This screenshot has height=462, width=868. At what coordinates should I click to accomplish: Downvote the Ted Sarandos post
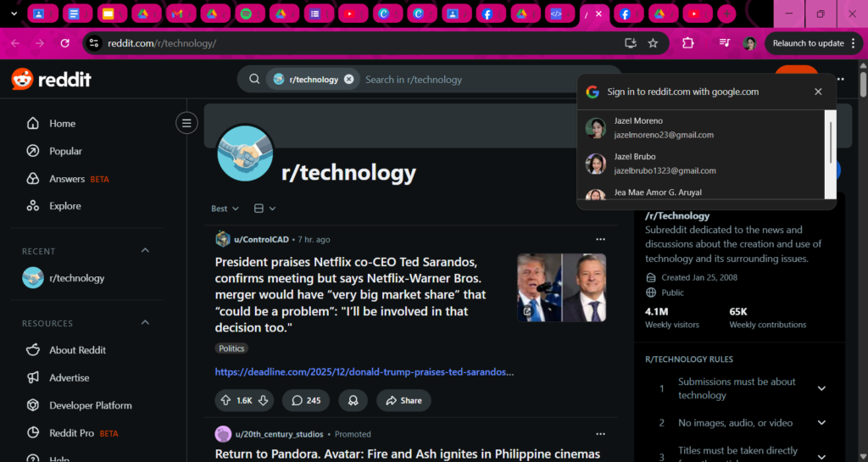tap(264, 400)
